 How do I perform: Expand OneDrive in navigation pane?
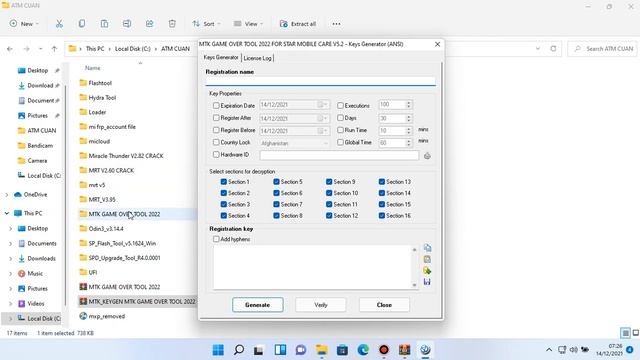[x=7, y=195]
